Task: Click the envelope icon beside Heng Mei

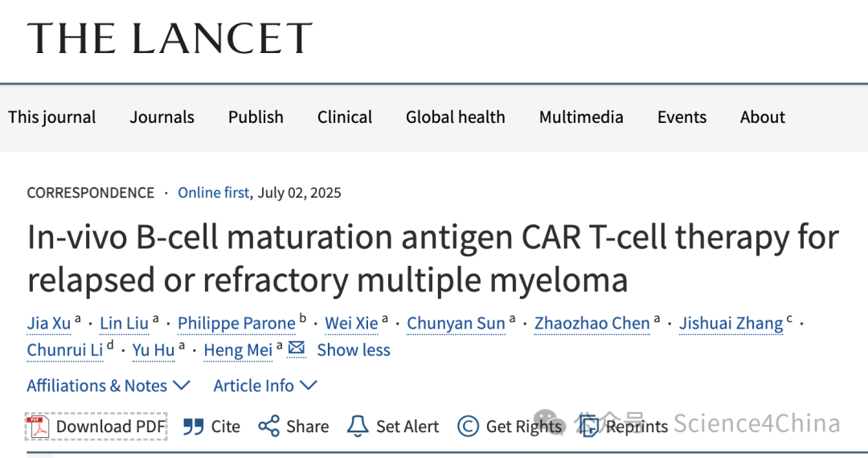Action: click(x=296, y=349)
